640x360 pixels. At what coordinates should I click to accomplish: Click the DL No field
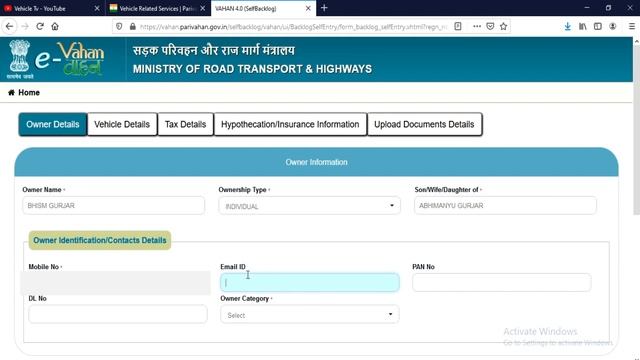coord(118,314)
